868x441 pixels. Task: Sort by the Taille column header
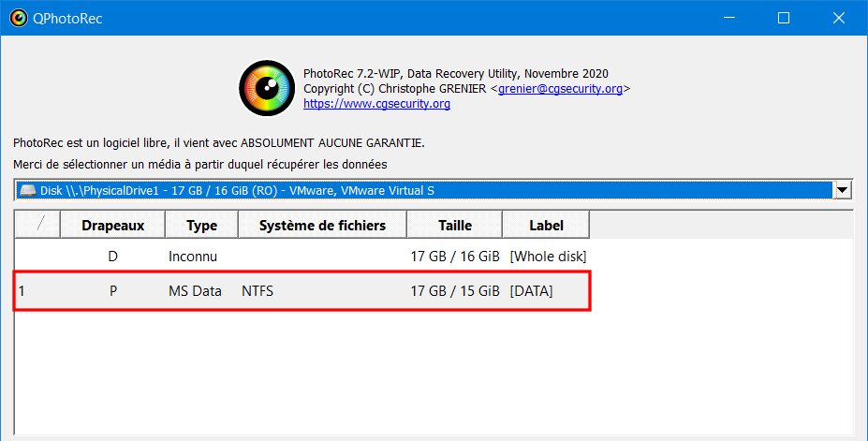(454, 226)
